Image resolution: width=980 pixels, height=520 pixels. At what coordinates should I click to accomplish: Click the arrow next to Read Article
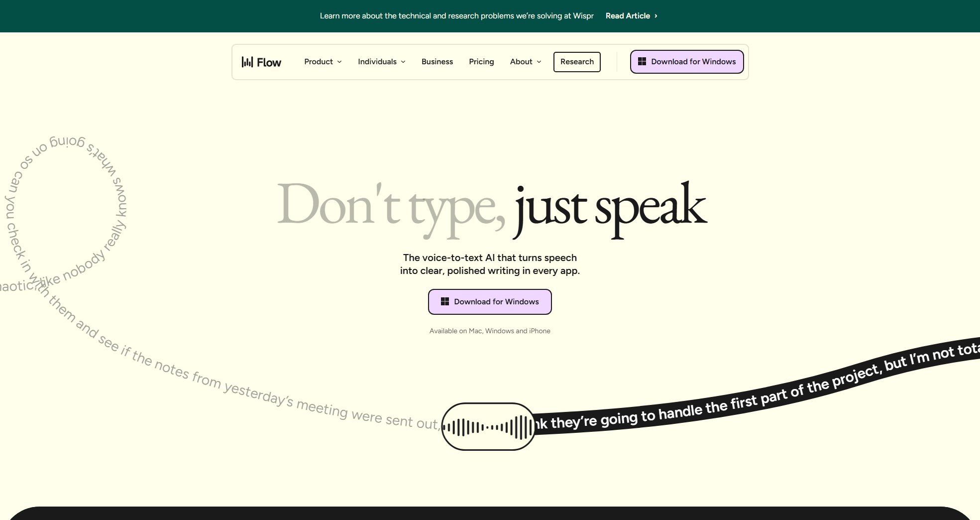[656, 16]
